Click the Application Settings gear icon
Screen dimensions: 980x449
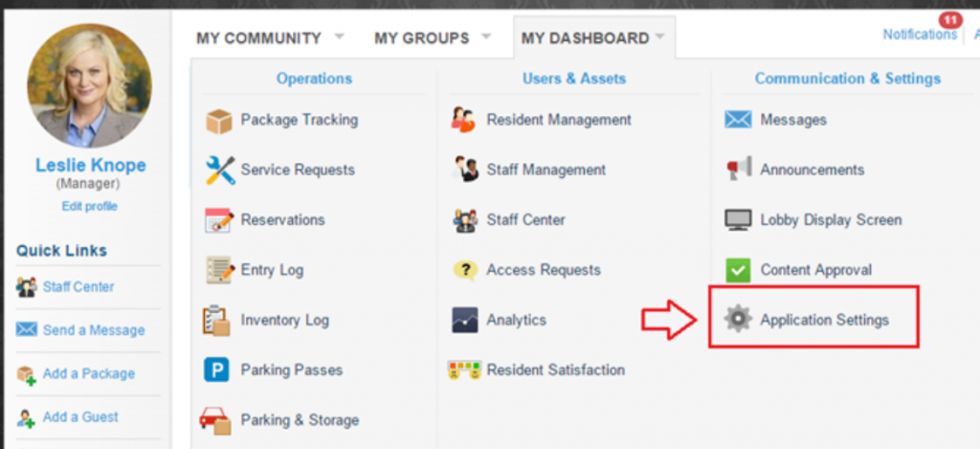tap(738, 320)
